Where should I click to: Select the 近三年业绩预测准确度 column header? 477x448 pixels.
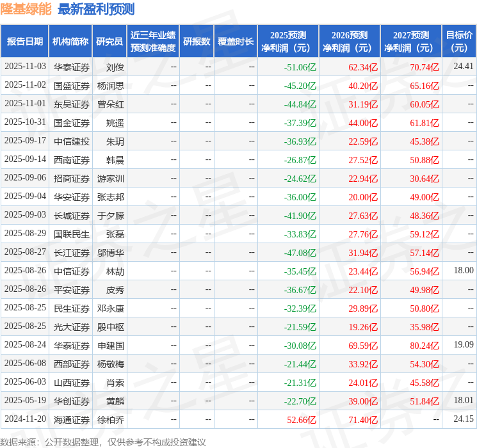click(x=153, y=41)
